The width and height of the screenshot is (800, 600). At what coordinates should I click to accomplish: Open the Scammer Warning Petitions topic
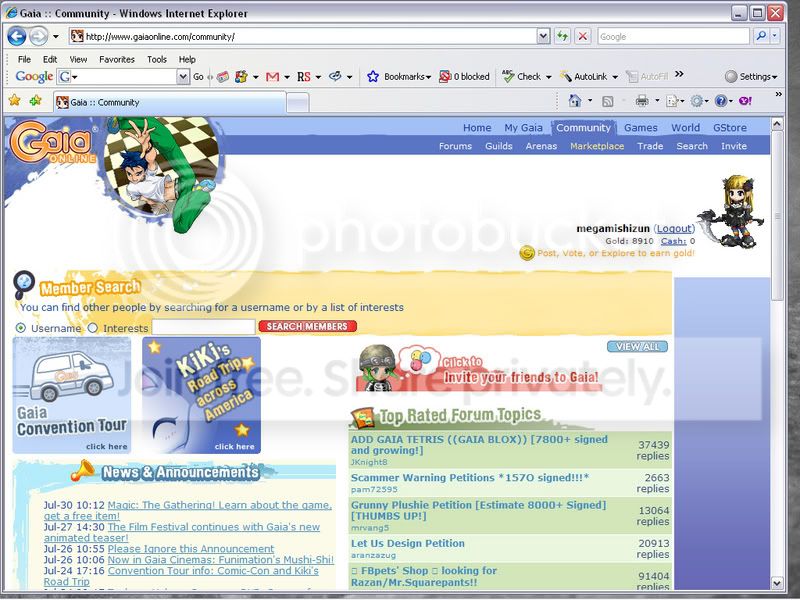coord(469,478)
